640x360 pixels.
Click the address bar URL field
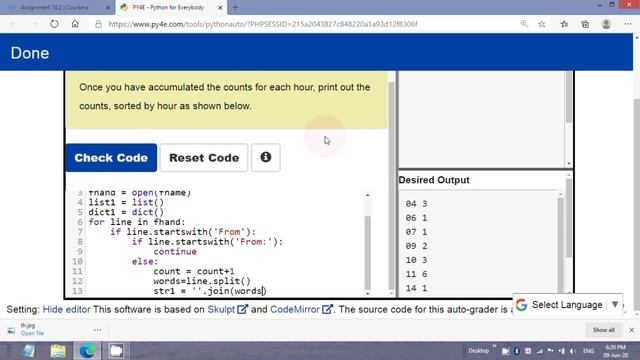(262, 24)
